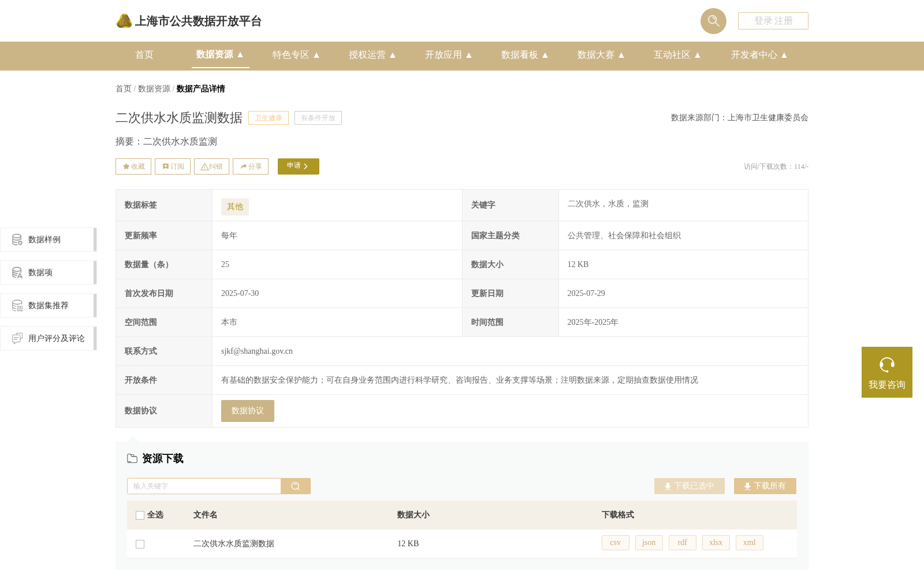Click the 数据来源部门 department text

(740, 117)
